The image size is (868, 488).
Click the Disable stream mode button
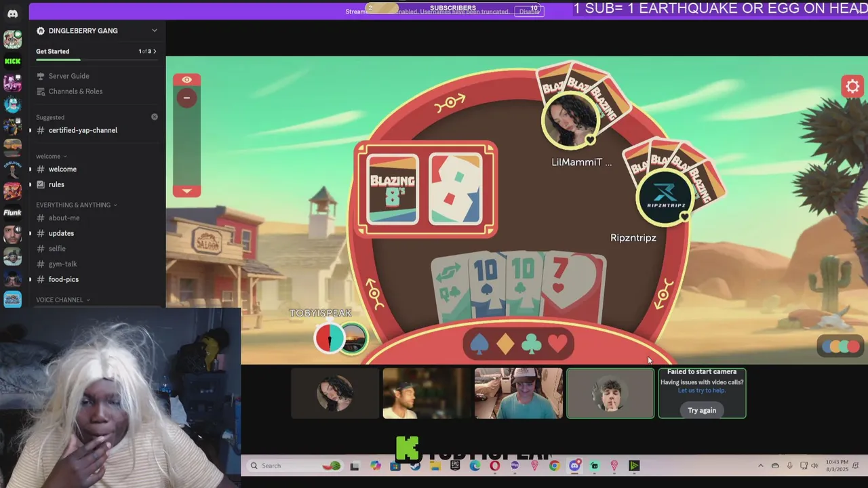click(528, 11)
